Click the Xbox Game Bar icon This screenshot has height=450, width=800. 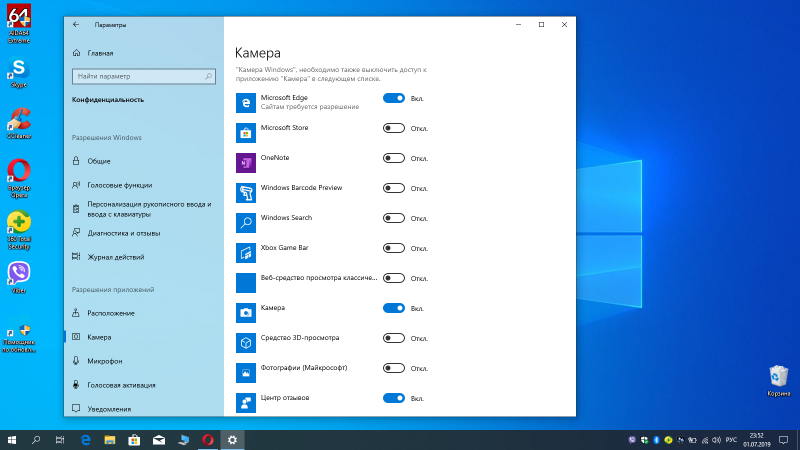246,252
